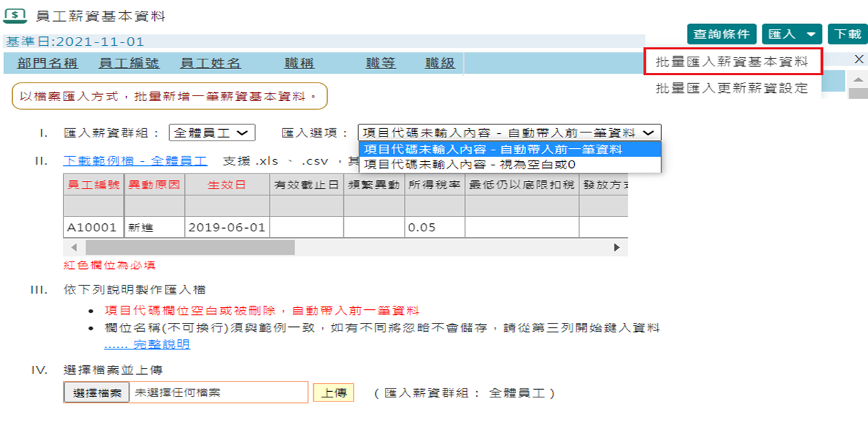
Task: Click the 下載 button
Action: click(848, 33)
